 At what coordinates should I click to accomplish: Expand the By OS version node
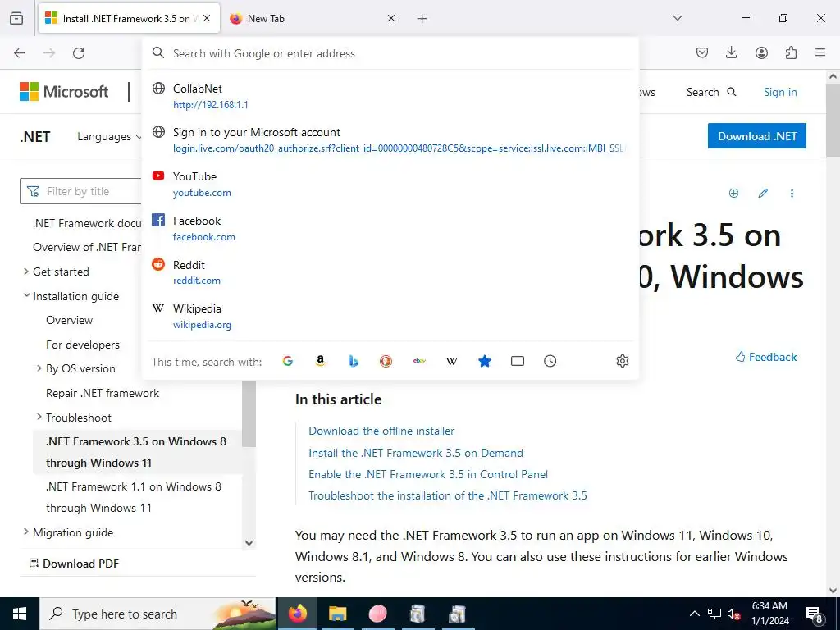tap(39, 368)
